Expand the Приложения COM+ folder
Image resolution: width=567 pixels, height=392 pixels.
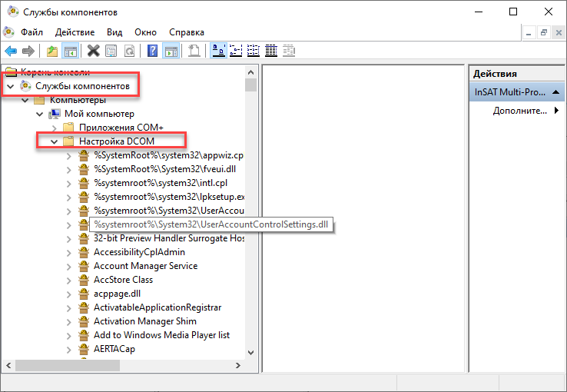tap(55, 128)
